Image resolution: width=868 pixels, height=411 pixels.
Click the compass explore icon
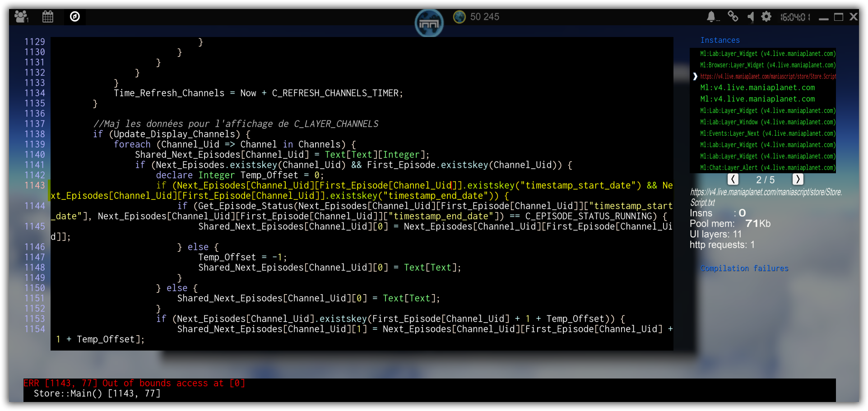coord(75,17)
